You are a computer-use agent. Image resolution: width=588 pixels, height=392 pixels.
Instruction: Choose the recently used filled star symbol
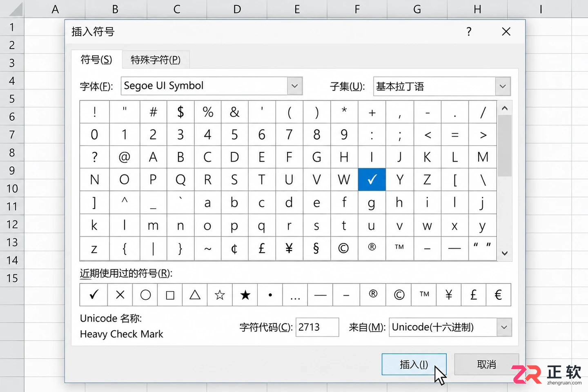coord(245,294)
